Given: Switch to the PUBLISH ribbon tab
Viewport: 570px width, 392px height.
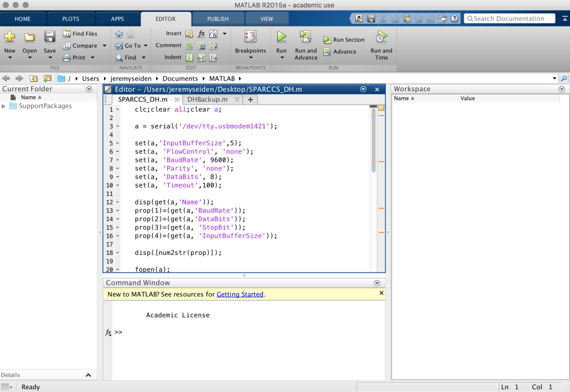Looking at the screenshot, I should 217,19.
